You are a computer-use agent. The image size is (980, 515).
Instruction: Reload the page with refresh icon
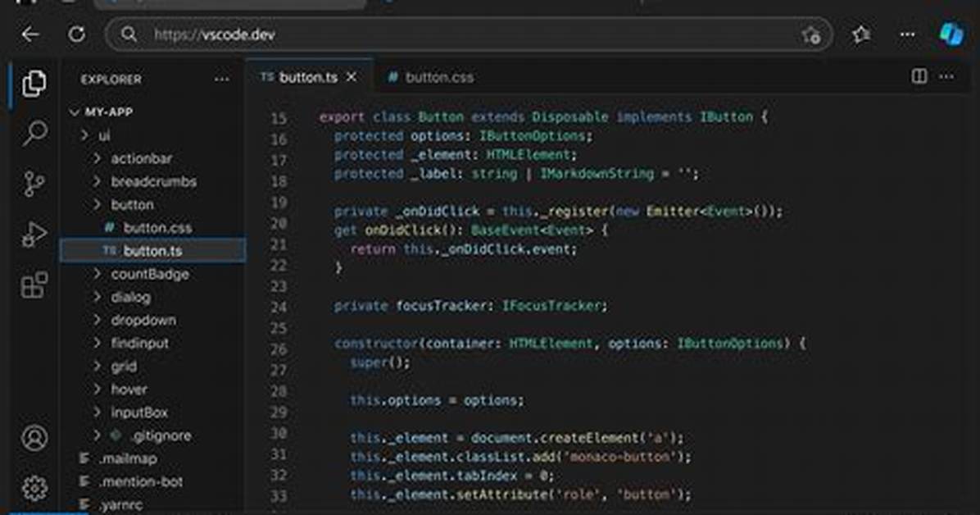coord(76,34)
